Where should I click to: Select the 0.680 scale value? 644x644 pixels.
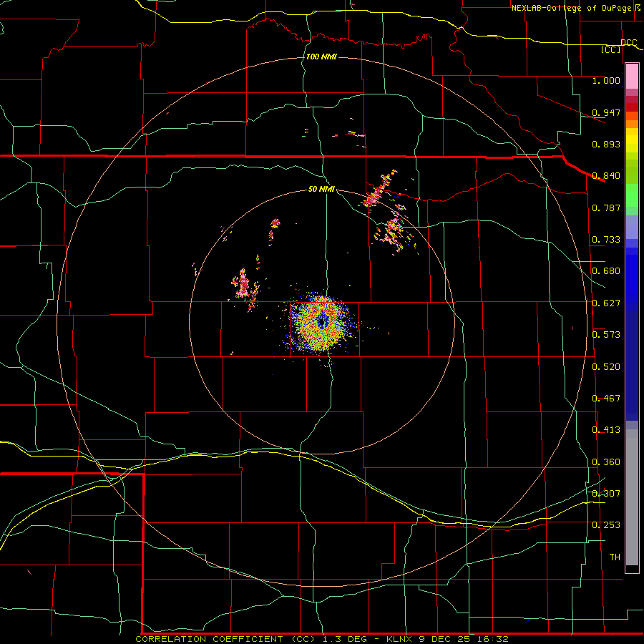pos(606,271)
